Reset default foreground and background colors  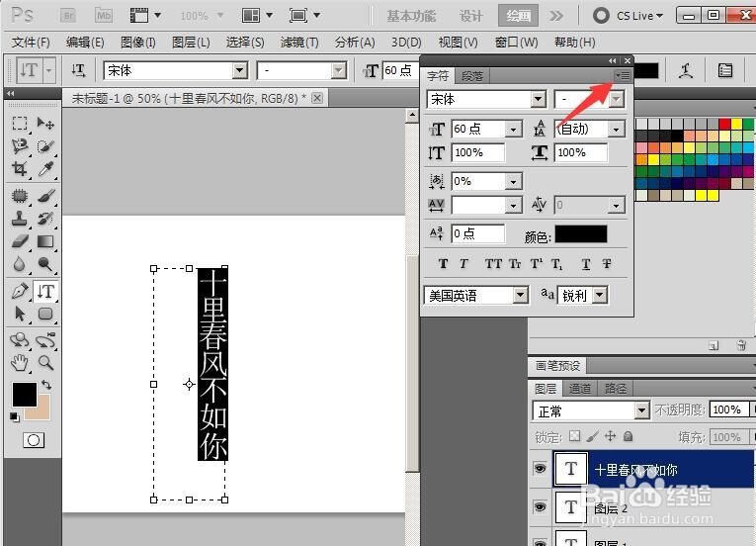tap(14, 416)
